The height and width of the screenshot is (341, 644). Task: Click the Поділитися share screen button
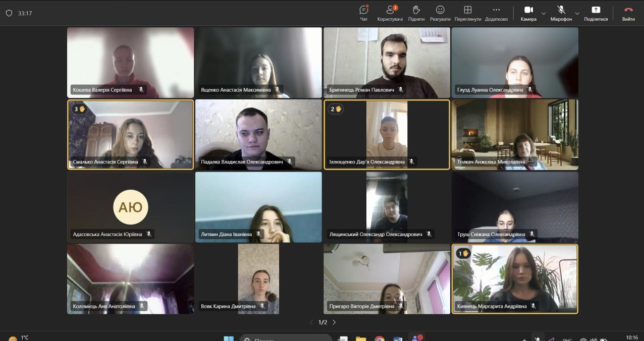click(x=596, y=13)
